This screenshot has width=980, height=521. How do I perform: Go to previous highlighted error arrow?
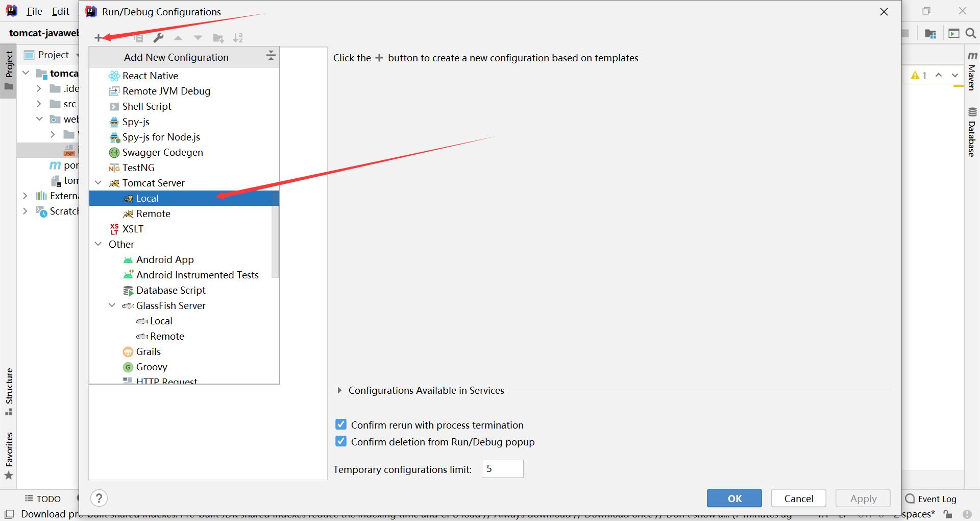tap(938, 75)
